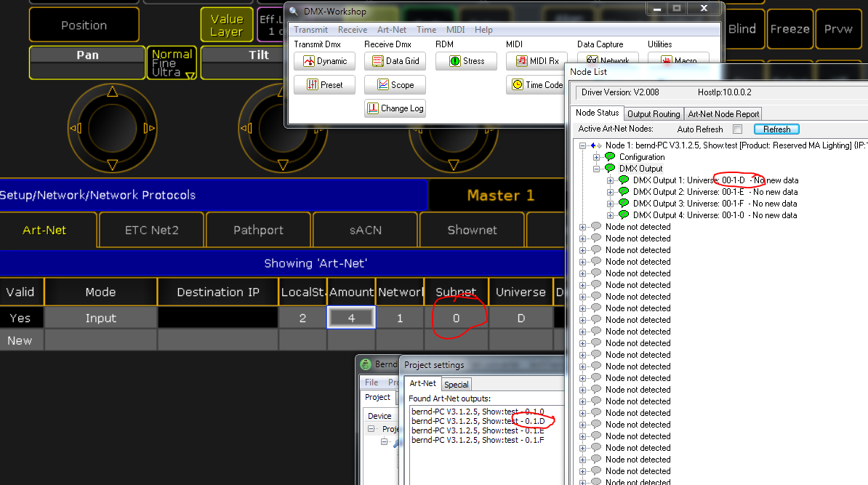Launch the Data Grid receive view

click(x=395, y=61)
